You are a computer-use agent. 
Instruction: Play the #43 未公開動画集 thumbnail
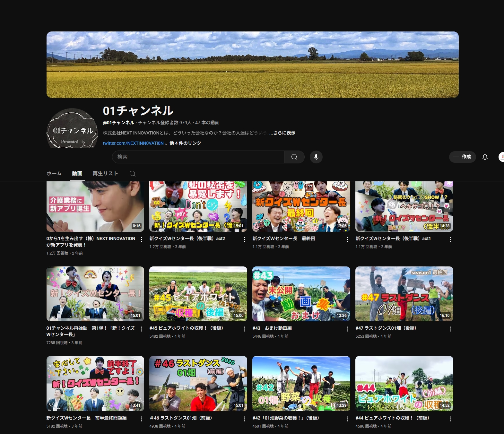(x=301, y=294)
